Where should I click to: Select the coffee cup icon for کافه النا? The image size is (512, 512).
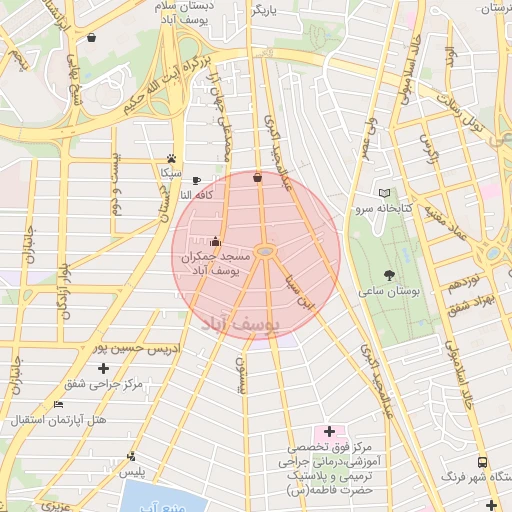[x=197, y=181]
